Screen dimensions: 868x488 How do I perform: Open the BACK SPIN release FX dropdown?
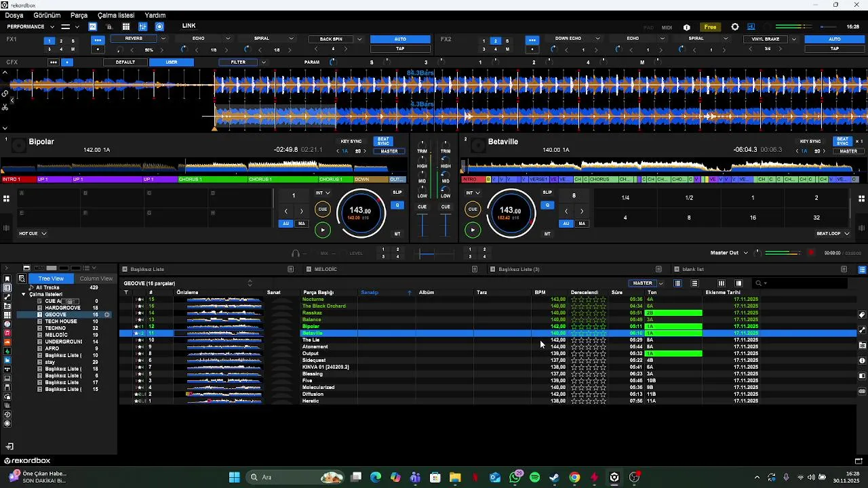(x=359, y=39)
